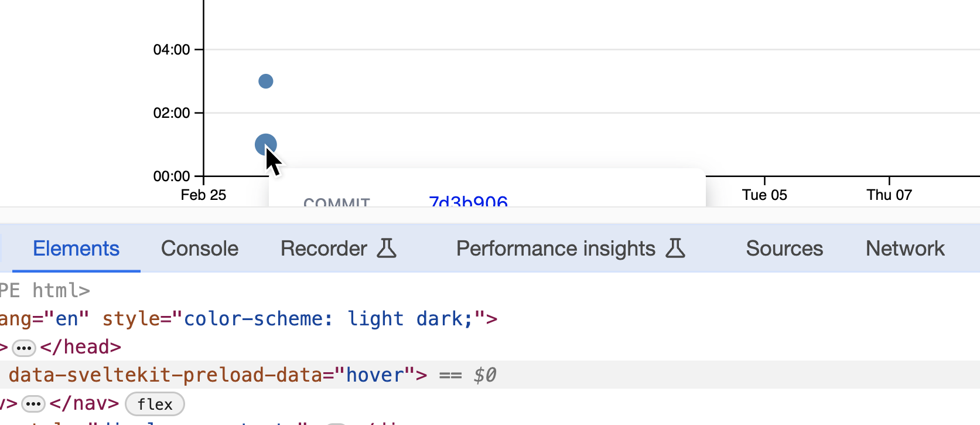The height and width of the screenshot is (425, 980).
Task: Select the data-sveltekit-preload-data element line
Action: coord(205,375)
